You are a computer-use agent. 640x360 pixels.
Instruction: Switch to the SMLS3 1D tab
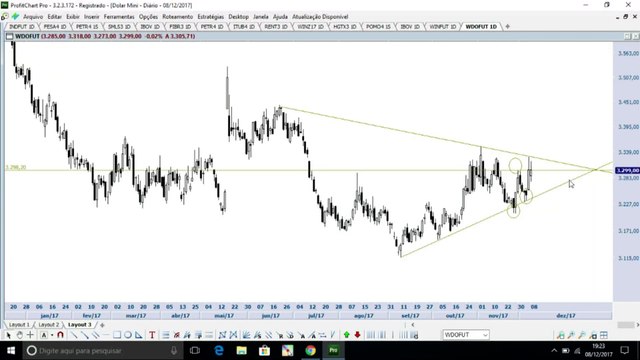119,27
